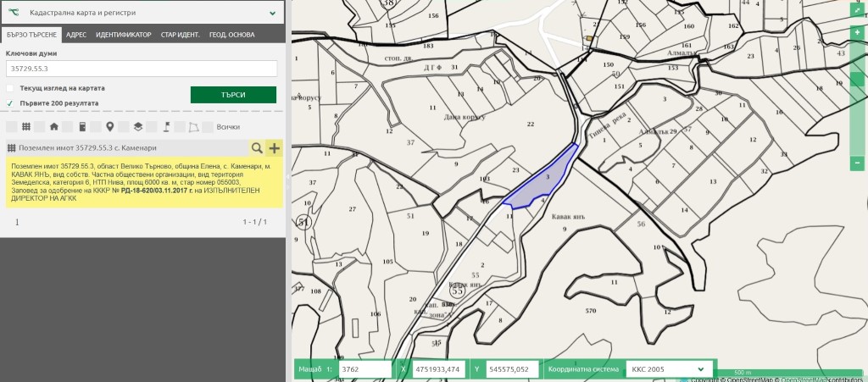Enable the 'Текущ изглед на картата' checkbox
This screenshot has width=868, height=382.
point(10,88)
